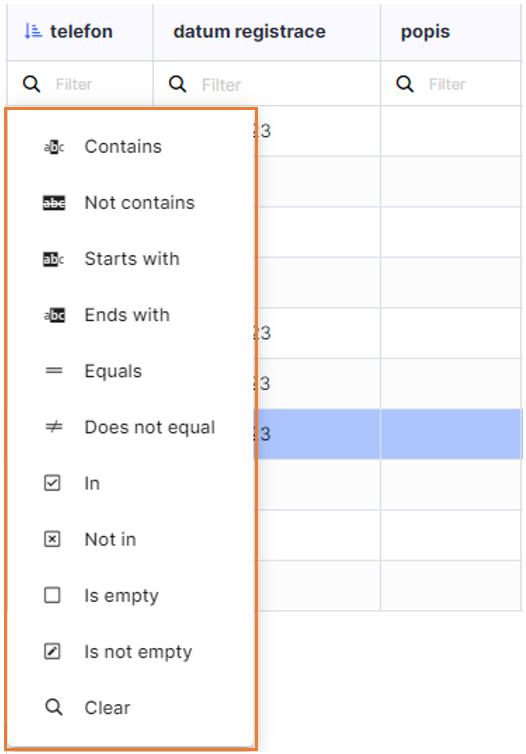
Task: Click the Contains filter icon
Action: (x=53, y=147)
